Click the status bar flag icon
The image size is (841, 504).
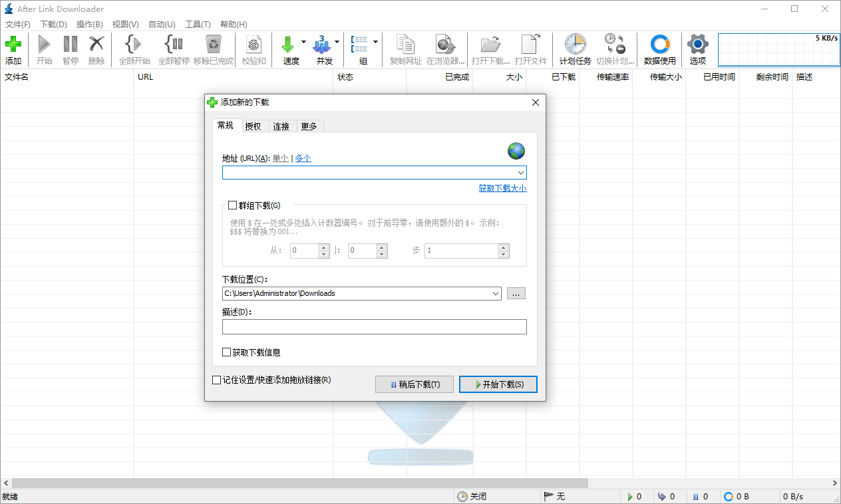(x=549, y=497)
